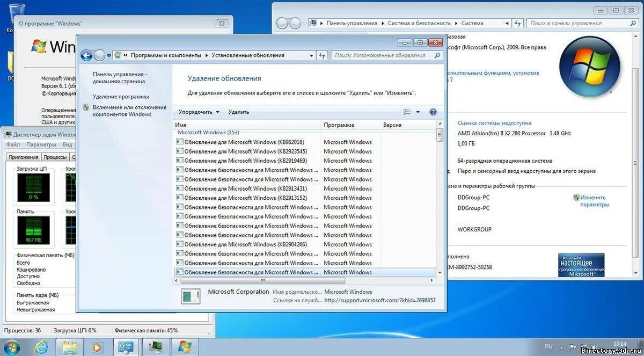Click the updates list scroll-up arrow
This screenshot has width=644, height=356.
click(x=440, y=125)
